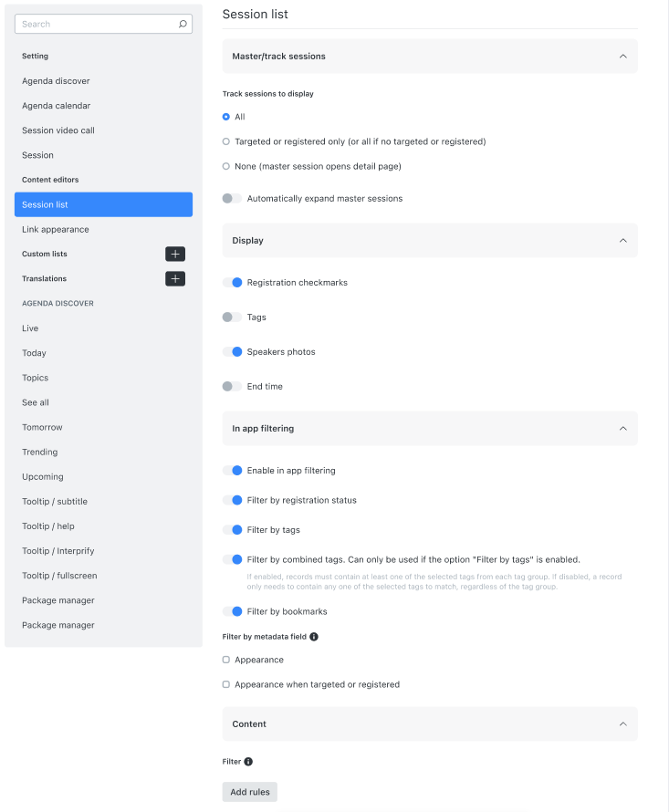
Task: Toggle Enable in app filtering switch
Action: (x=232, y=470)
